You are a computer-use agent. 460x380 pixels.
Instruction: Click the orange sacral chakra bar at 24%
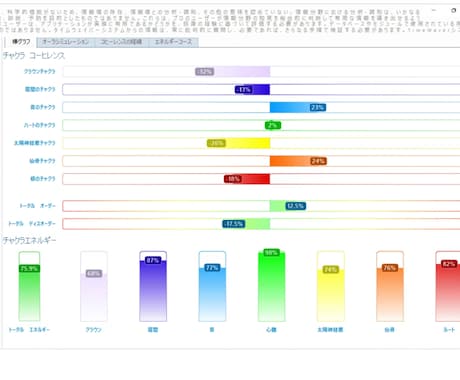(298, 161)
